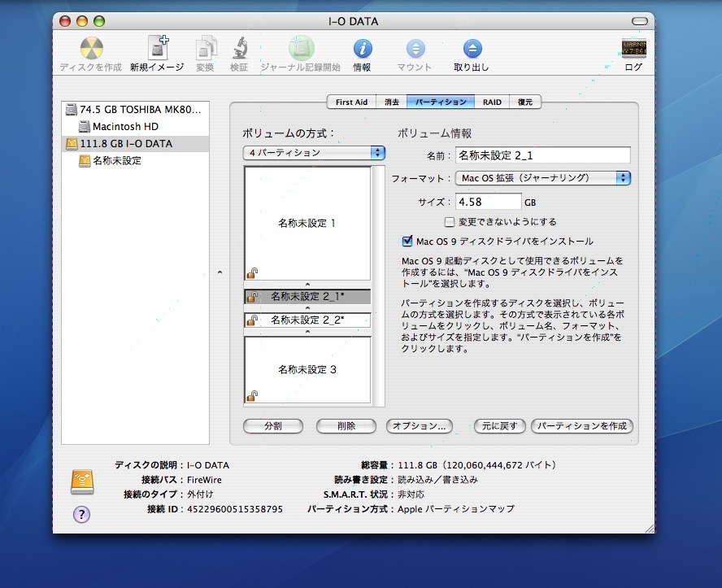The height and width of the screenshot is (588, 722).
Task: Click lock icon on 名称未設定 2_1 partition
Action: 252,297
